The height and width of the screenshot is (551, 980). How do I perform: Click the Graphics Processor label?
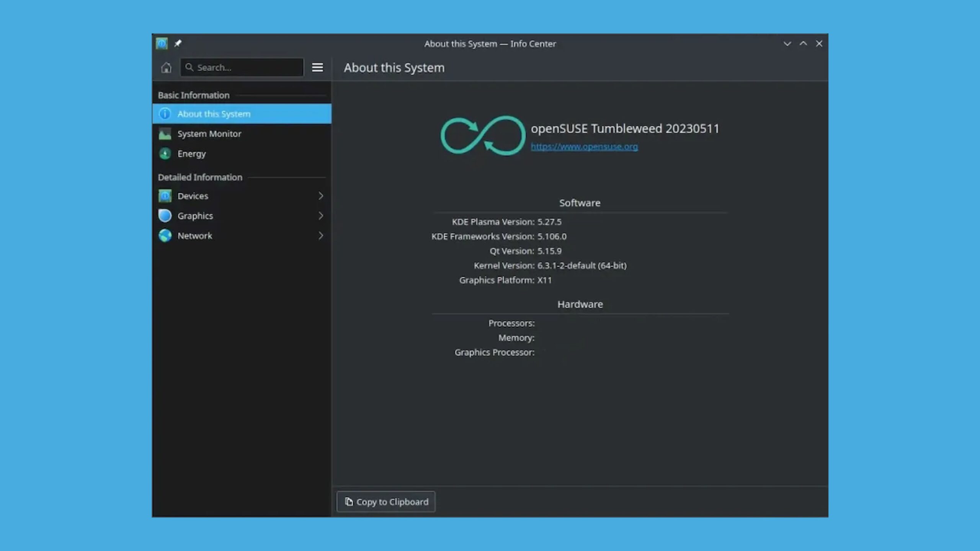pyautogui.click(x=495, y=352)
